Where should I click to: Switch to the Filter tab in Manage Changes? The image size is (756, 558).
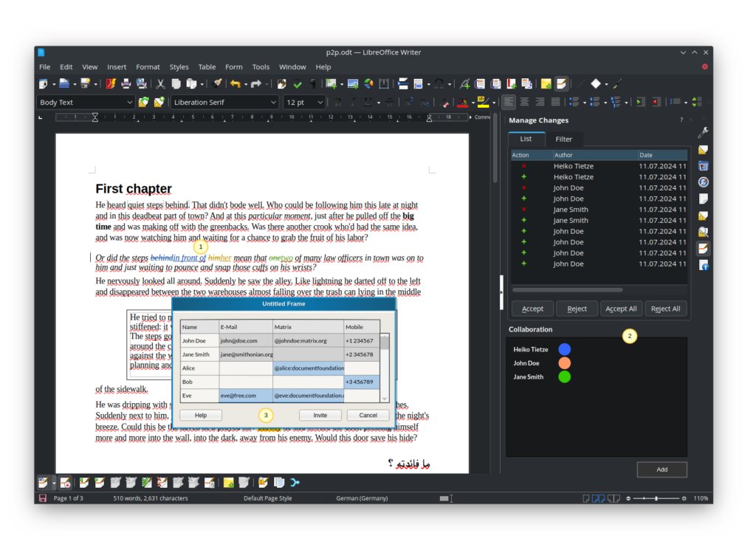[564, 139]
